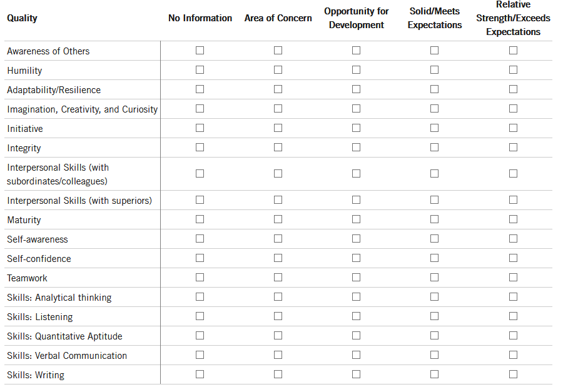Select Opportunity for Development for Adaptability/Resilience
The height and width of the screenshot is (392, 563).
point(356,89)
